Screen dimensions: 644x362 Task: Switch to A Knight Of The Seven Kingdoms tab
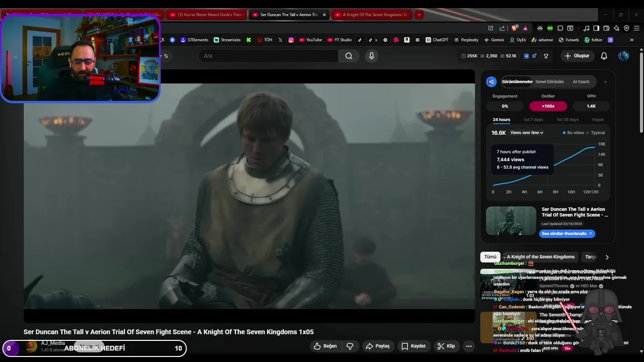pos(372,15)
